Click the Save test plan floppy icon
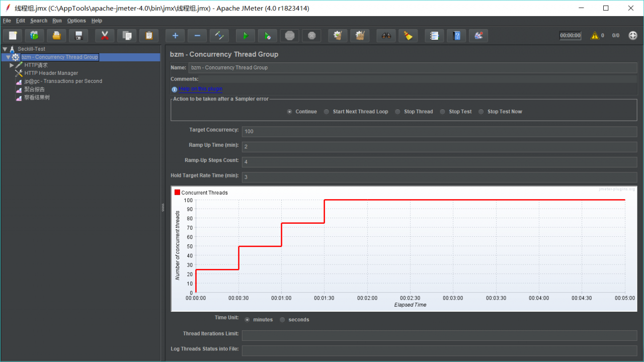Image resolution: width=644 pixels, height=362 pixels. tap(78, 36)
